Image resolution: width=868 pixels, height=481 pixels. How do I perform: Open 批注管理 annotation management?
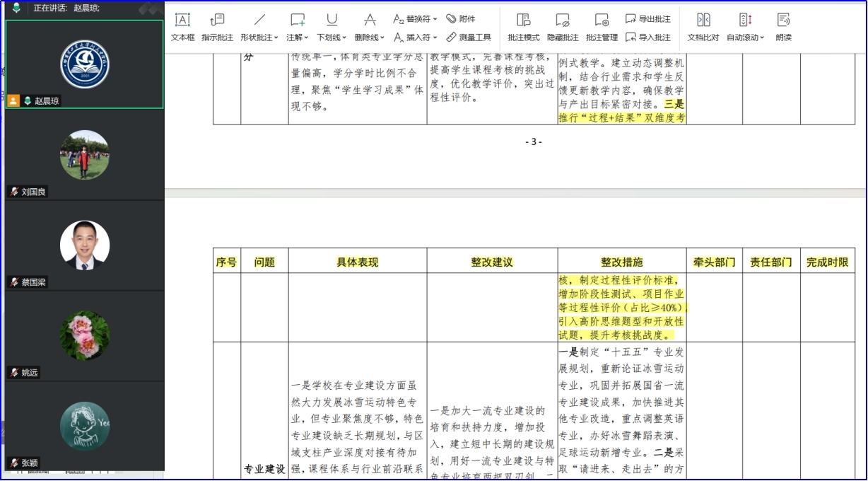602,27
